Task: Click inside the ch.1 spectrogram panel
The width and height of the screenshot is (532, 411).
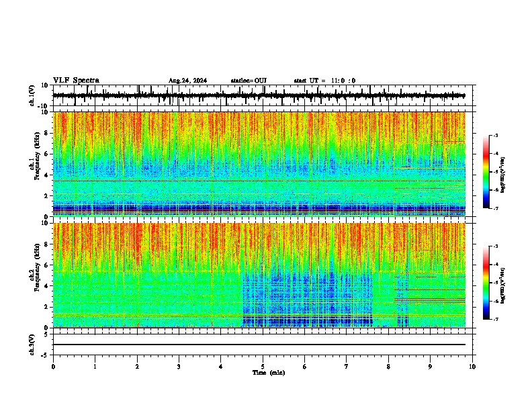Action: 259,164
